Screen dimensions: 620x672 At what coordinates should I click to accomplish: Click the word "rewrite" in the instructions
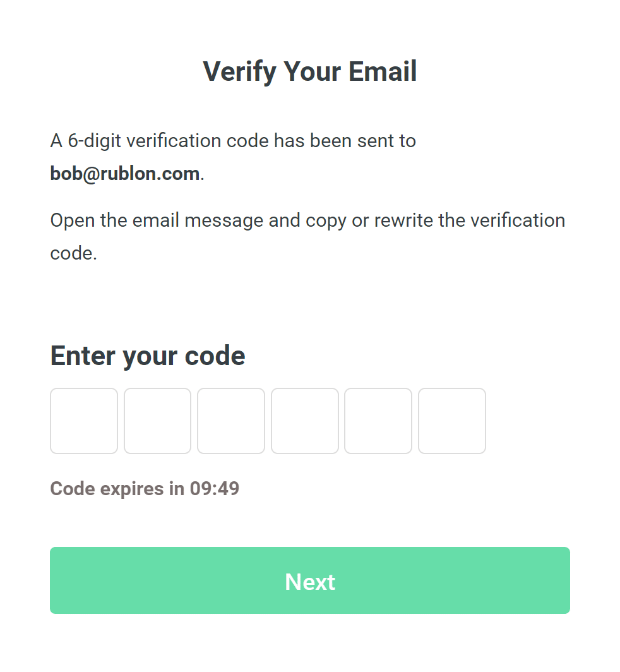[403, 221]
